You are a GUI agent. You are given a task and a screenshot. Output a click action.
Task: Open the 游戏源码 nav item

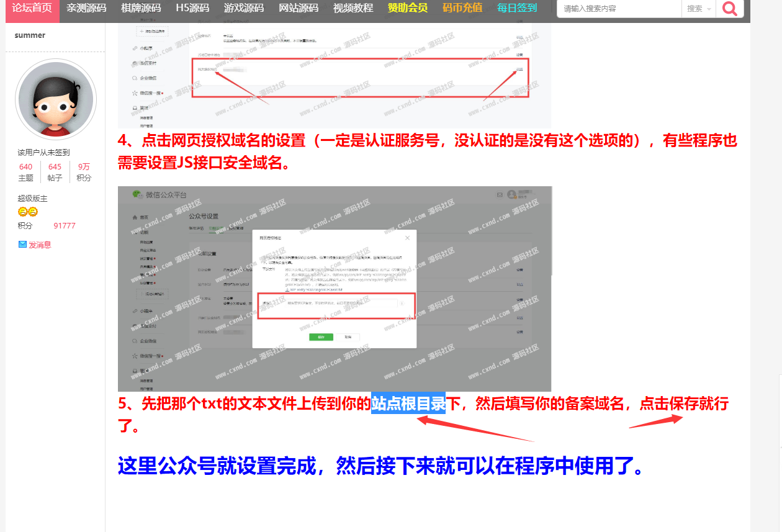point(244,9)
